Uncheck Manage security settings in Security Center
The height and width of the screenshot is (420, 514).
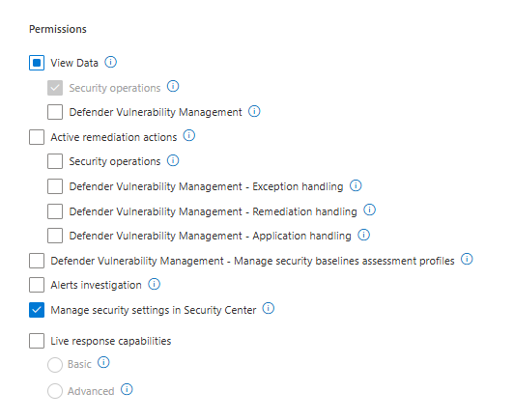(37, 310)
